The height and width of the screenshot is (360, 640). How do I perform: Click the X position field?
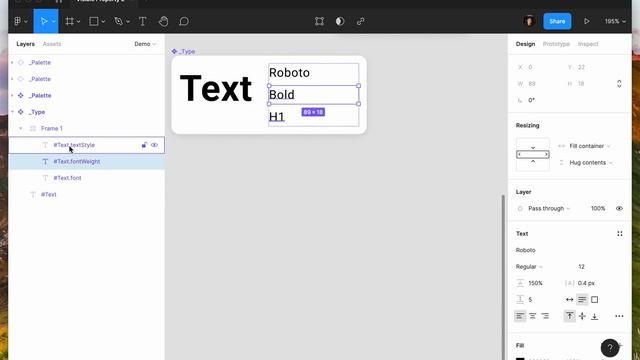537,67
